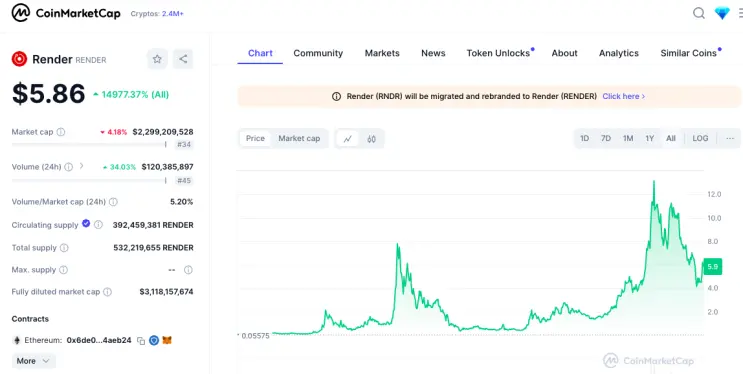Show Max. supply label info icon
The height and width of the screenshot is (374, 743).
coord(63,270)
